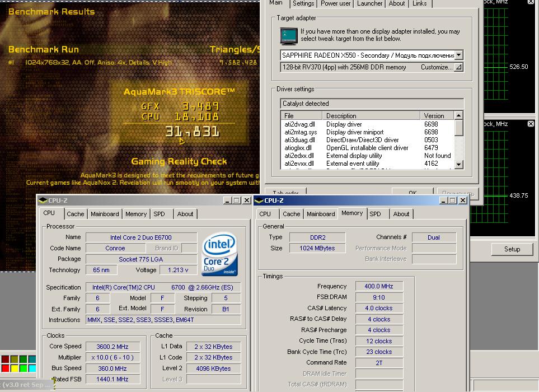The image size is (539, 392).
Task: Click the Multiplier value x 10.0
Action: [x=113, y=358]
